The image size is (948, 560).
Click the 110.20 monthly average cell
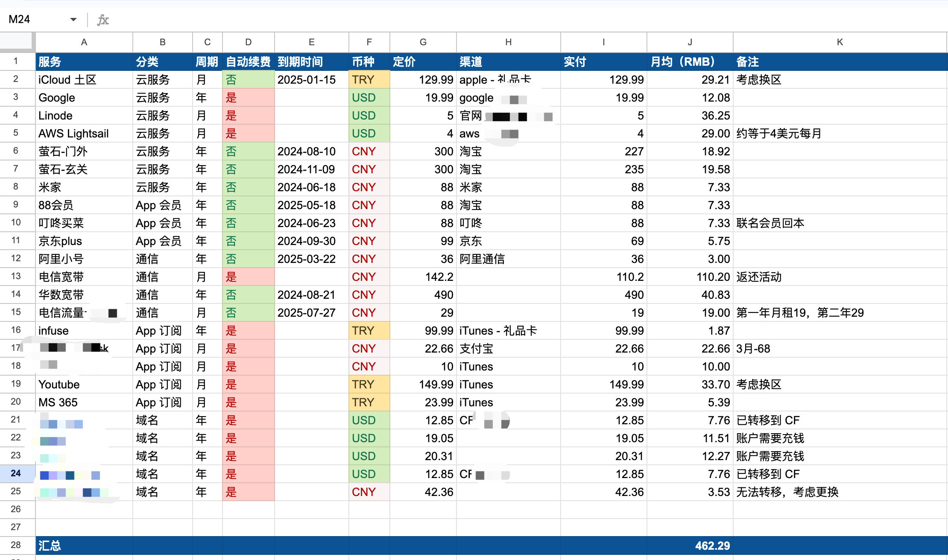click(690, 277)
